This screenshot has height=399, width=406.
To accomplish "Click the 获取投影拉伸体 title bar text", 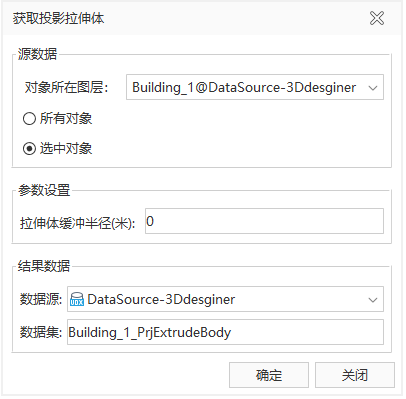I will [59, 18].
